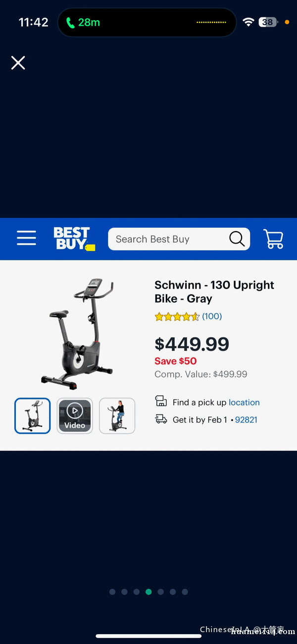297x644 pixels.
Task: Go to the first page indicator dot
Action: pyautogui.click(x=112, y=592)
